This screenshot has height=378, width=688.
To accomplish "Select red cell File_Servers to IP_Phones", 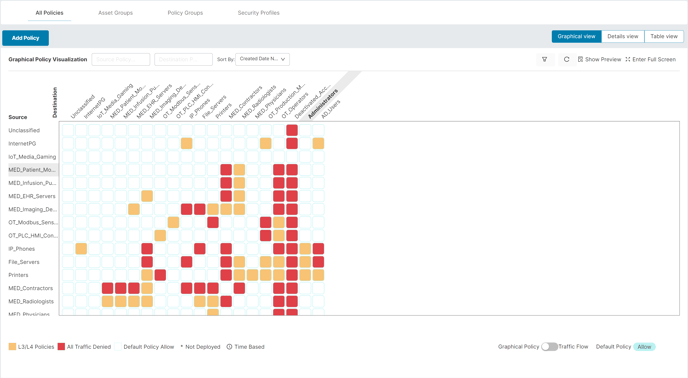I will (186, 262).
